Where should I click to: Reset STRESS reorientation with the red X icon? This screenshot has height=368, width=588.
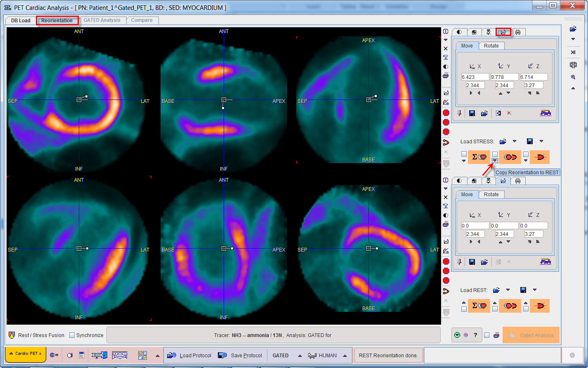pos(509,113)
